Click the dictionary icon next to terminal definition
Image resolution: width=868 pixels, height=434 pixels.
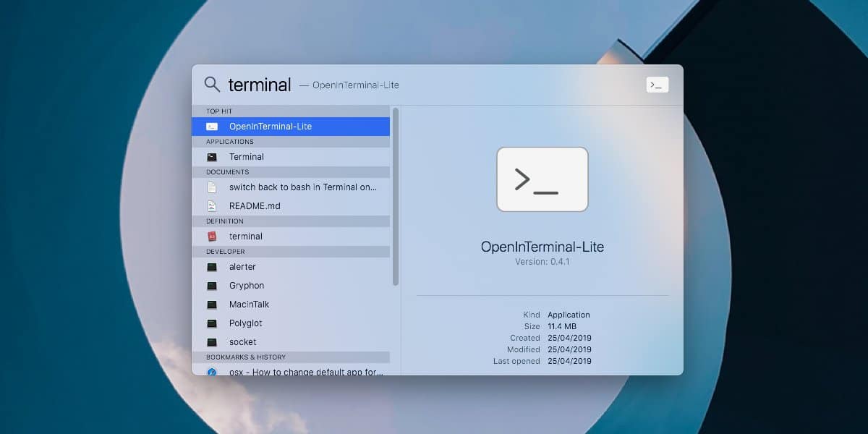(212, 236)
